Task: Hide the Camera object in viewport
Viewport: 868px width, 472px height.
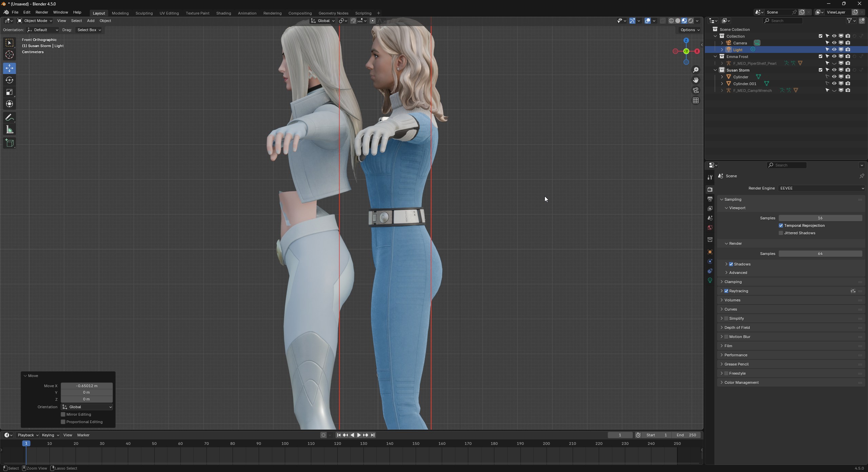Action: coord(834,43)
